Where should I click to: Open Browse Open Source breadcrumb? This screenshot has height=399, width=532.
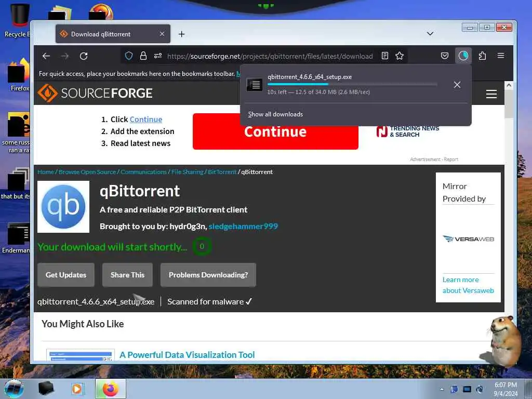point(87,172)
